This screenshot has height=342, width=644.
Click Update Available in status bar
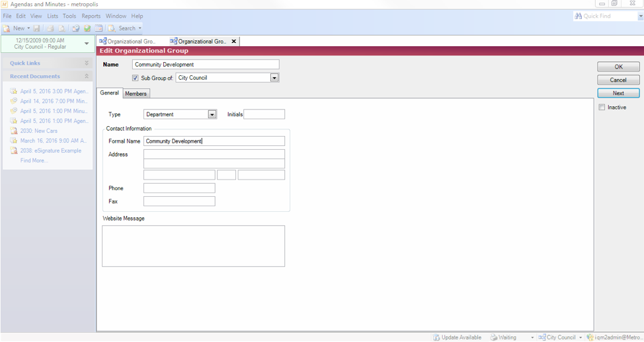pos(457,337)
